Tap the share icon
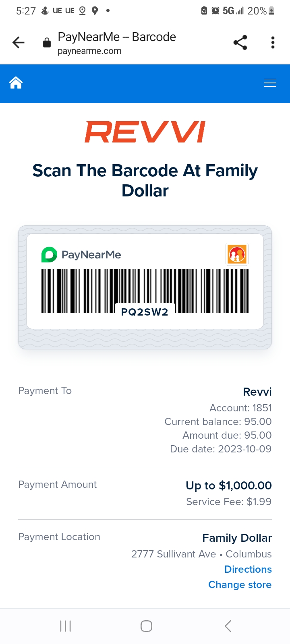290x644 pixels. click(240, 42)
